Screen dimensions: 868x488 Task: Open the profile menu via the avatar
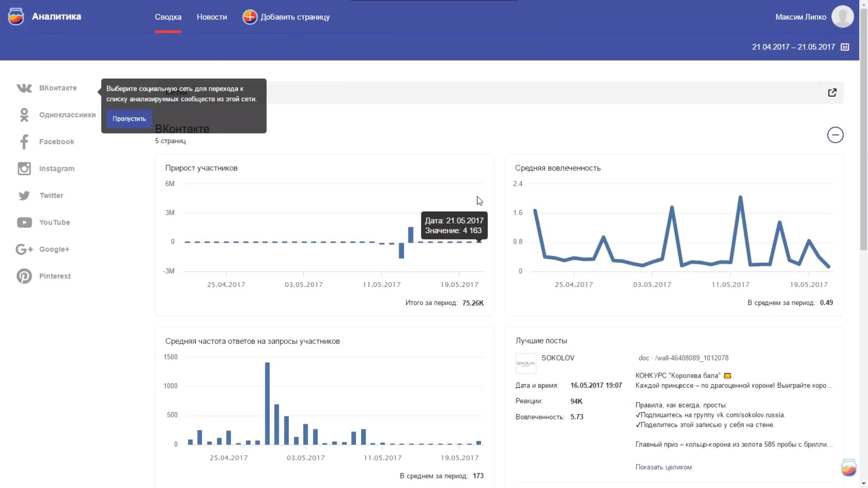tap(842, 16)
